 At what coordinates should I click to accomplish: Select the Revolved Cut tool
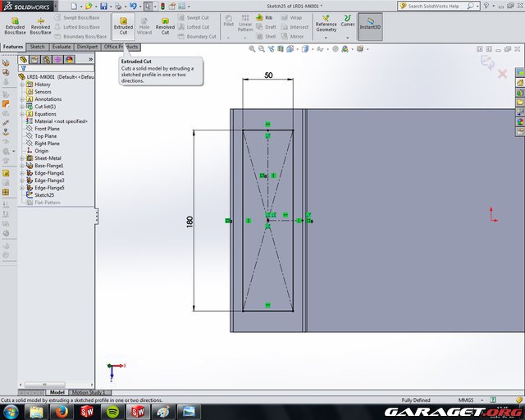point(166,25)
